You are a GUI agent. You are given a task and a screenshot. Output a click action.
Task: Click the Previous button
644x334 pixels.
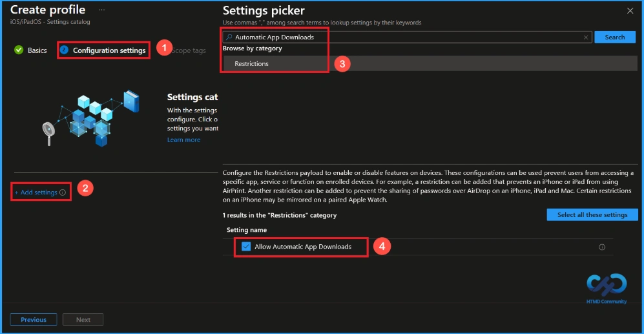tap(34, 319)
